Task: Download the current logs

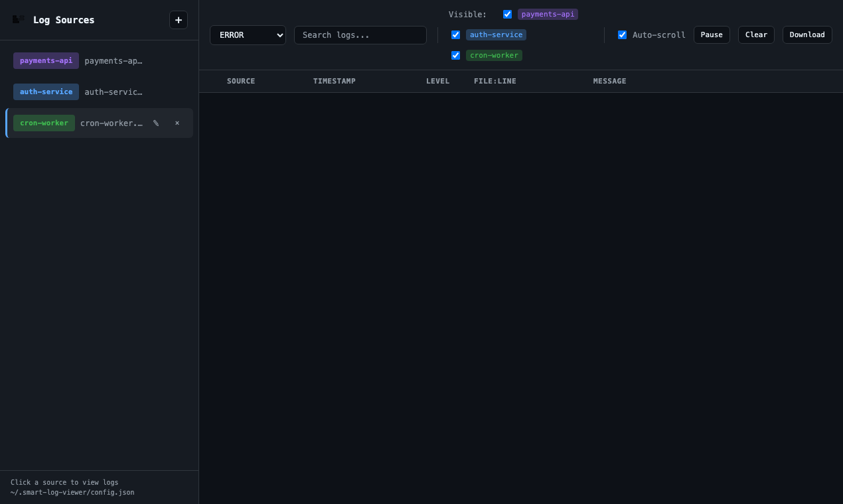Action: coord(807,34)
